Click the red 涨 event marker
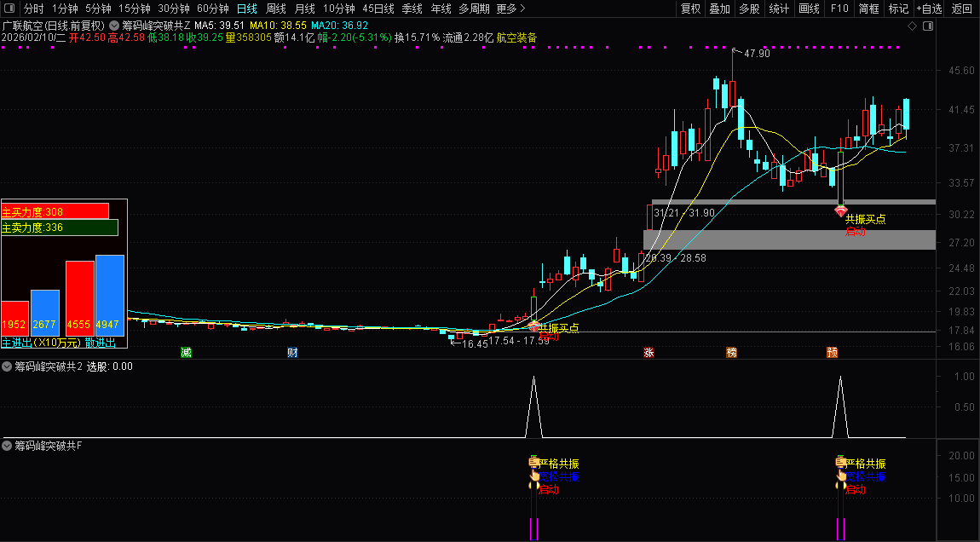The height and width of the screenshot is (542, 980). (649, 352)
